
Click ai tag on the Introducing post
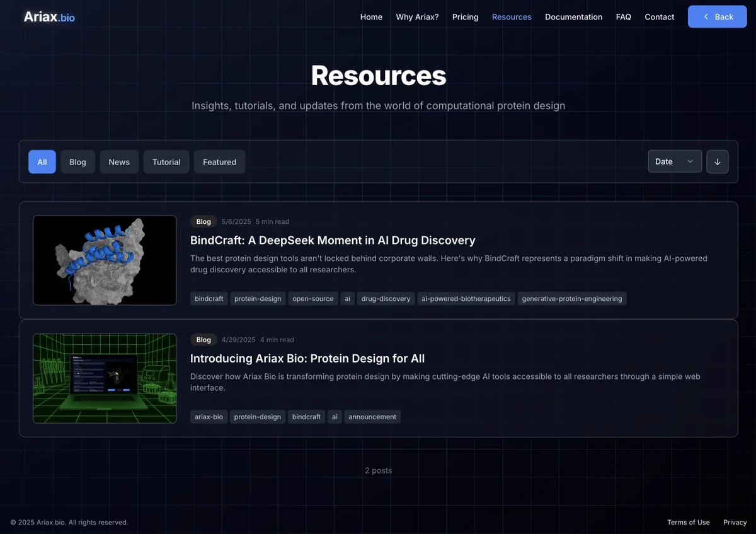335,417
